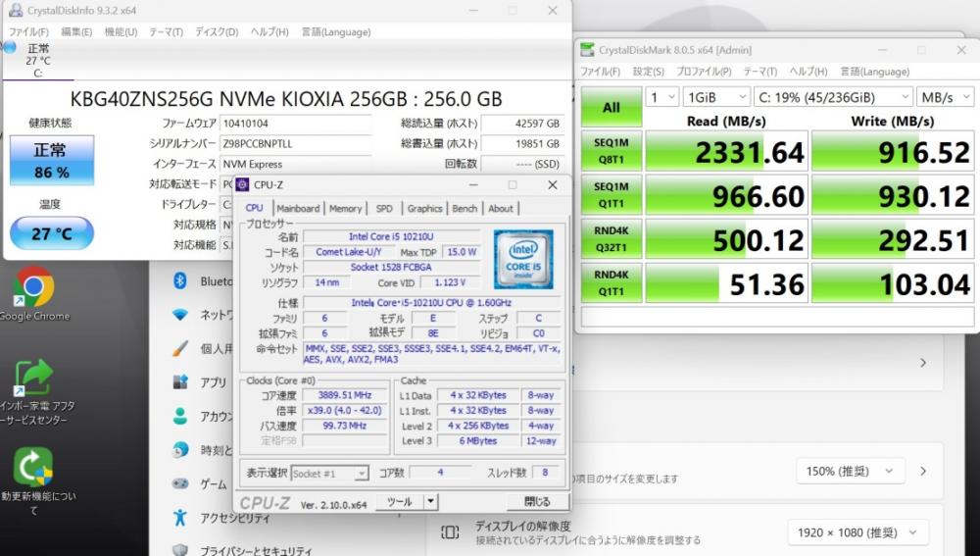Screen dimensions: 980x556
Task: Open the 1920 × 1080 resolution dropdown
Action: (x=857, y=532)
